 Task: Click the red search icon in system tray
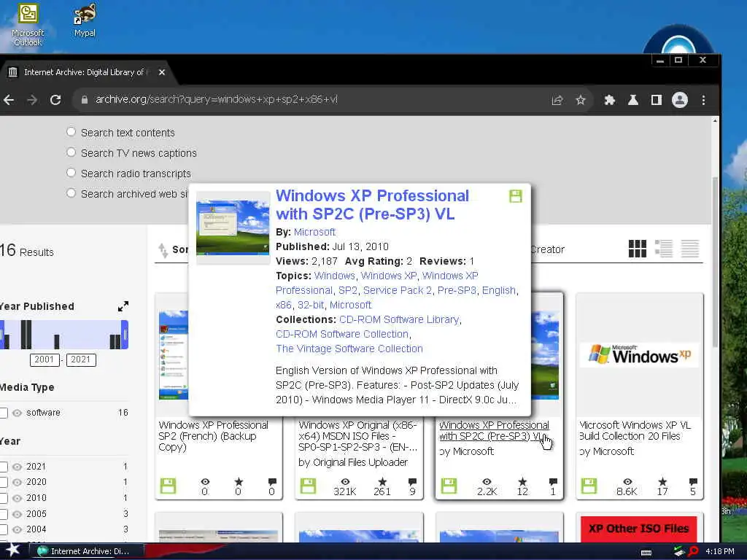click(693, 551)
